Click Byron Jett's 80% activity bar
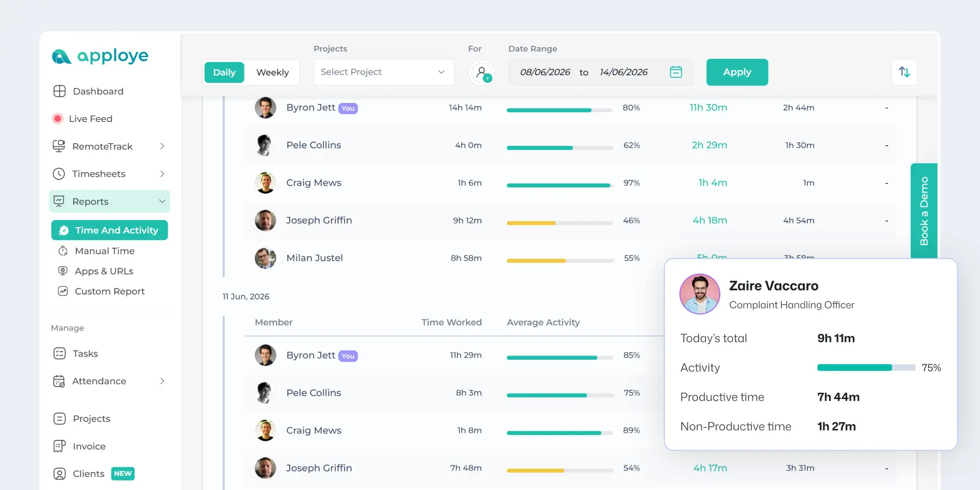This screenshot has width=980, height=490. pyautogui.click(x=560, y=110)
